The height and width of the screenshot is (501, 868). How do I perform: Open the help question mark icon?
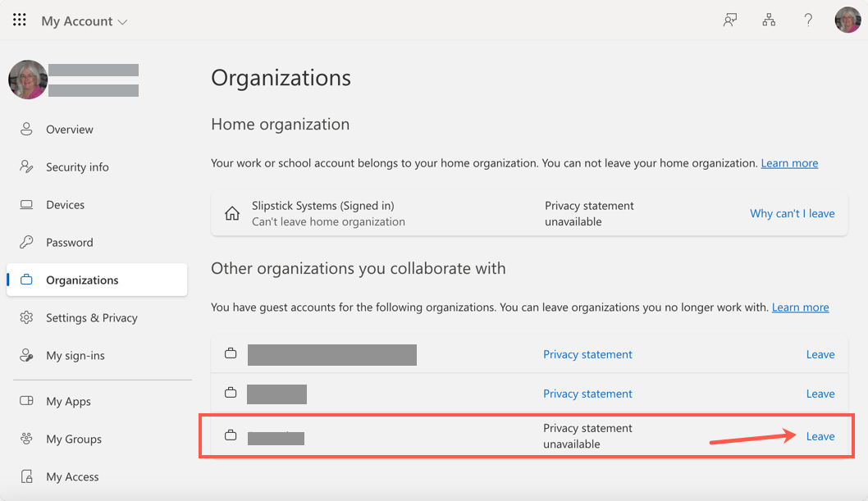click(x=808, y=20)
